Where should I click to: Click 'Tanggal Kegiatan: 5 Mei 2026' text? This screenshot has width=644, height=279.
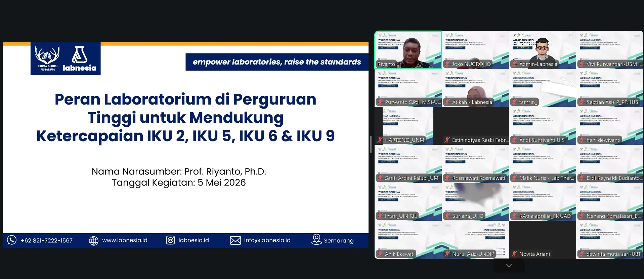click(179, 183)
